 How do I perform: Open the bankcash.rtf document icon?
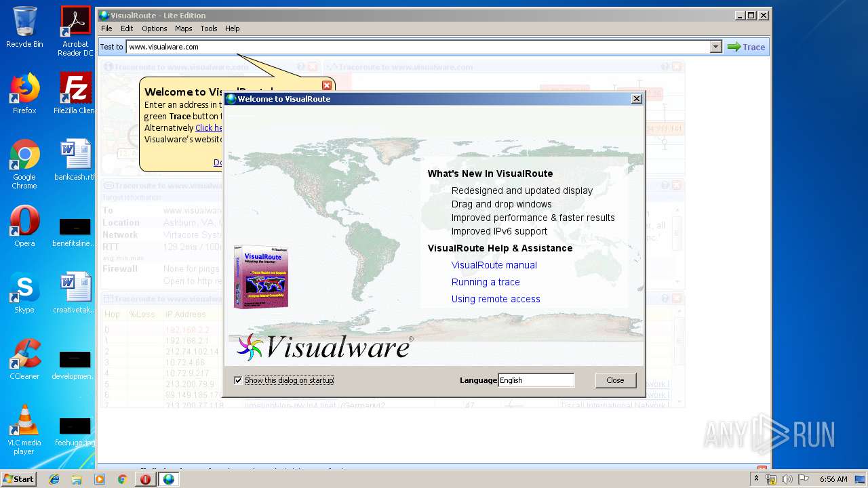(x=75, y=160)
